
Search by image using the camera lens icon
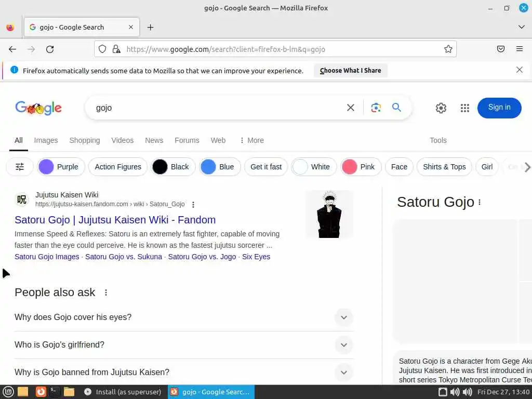tap(376, 108)
